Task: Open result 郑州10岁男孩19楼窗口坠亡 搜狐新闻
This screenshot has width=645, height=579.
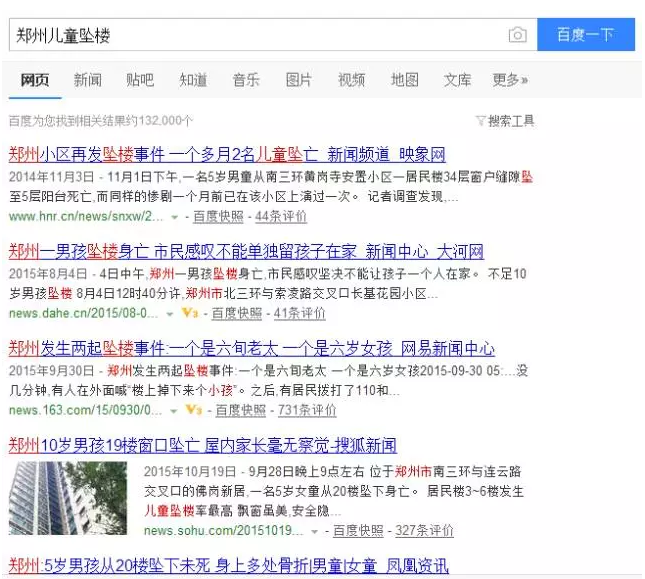Action: [x=203, y=446]
